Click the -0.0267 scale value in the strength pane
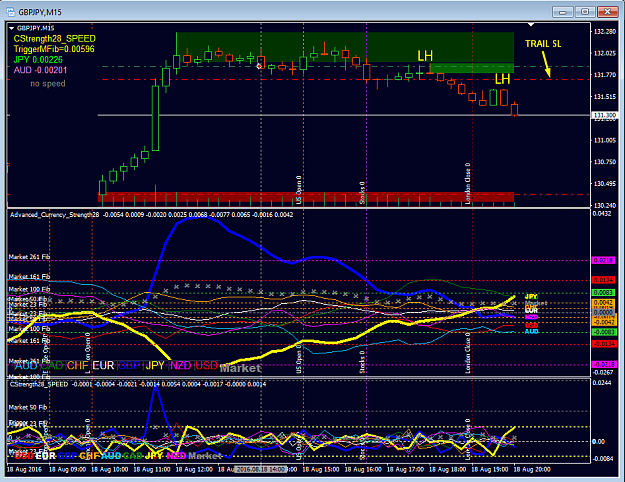The width and height of the screenshot is (625, 482). click(x=603, y=372)
